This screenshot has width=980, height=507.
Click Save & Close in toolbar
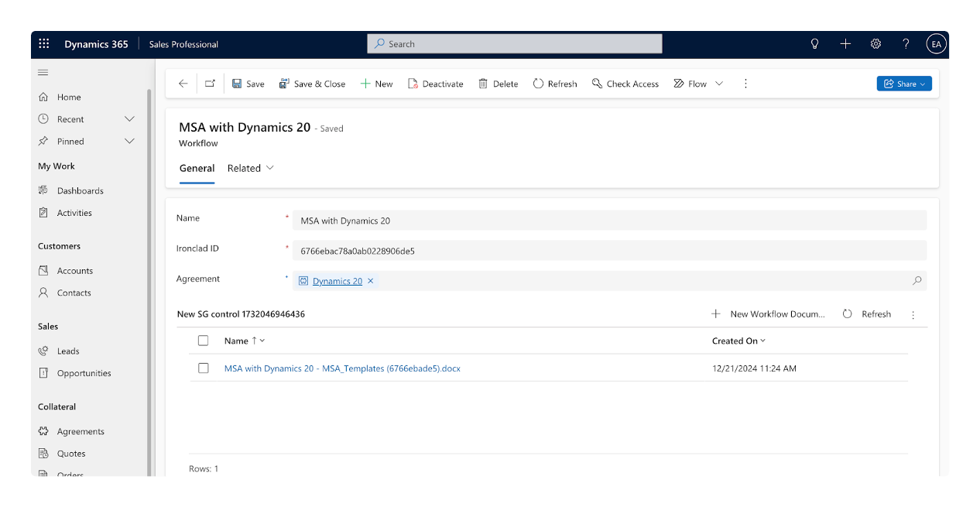312,84
